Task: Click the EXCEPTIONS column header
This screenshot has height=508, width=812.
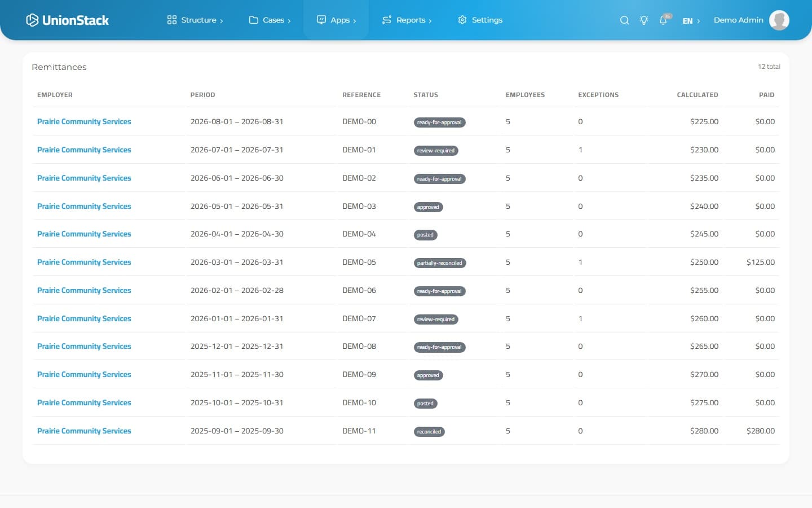Action: (x=598, y=95)
